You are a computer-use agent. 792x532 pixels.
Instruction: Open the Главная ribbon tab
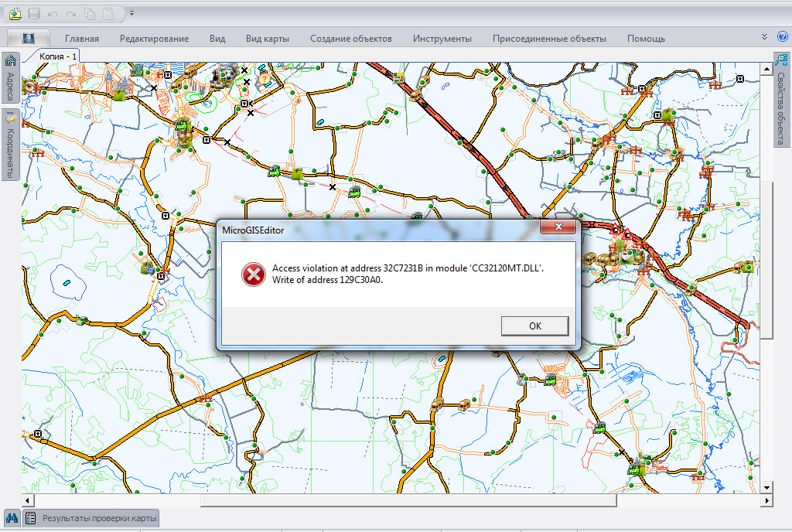click(x=82, y=39)
